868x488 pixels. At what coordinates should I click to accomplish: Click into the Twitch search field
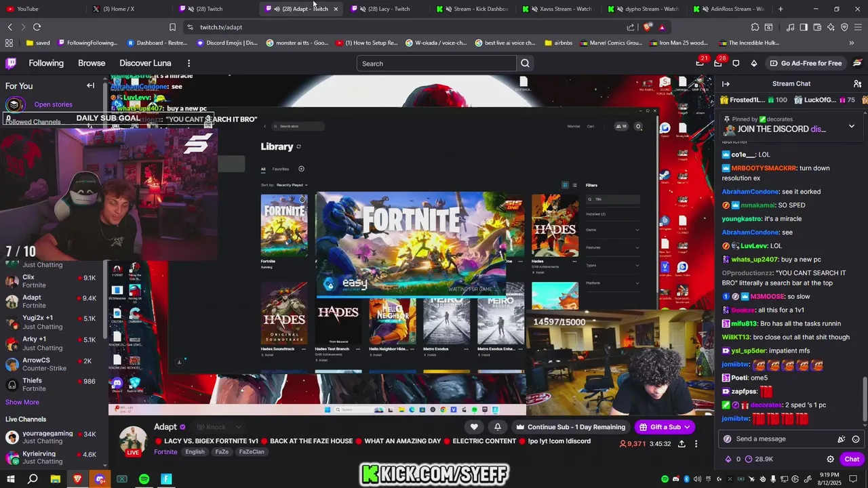(x=437, y=64)
